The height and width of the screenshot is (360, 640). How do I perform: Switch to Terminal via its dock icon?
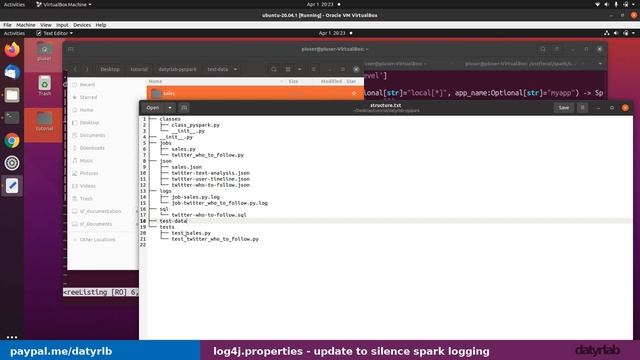click(12, 118)
